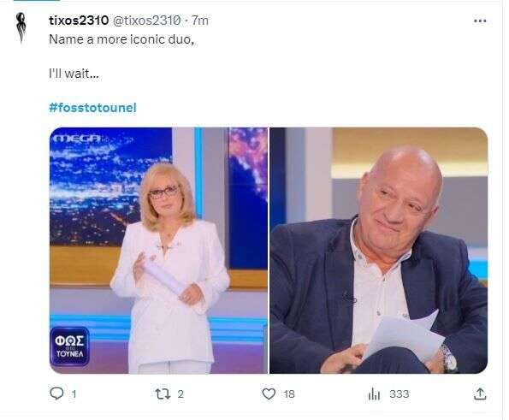
Task: Click the "I'll wait..." tweet line
Action: point(74,74)
